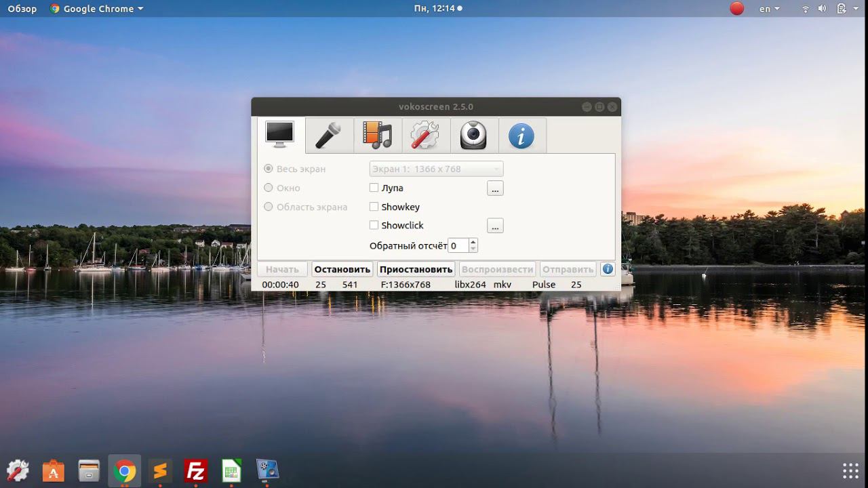
Task: Click the mkv format status text
Action: click(502, 285)
